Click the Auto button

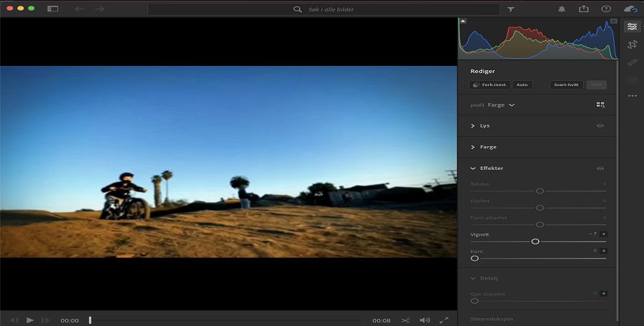coord(522,85)
